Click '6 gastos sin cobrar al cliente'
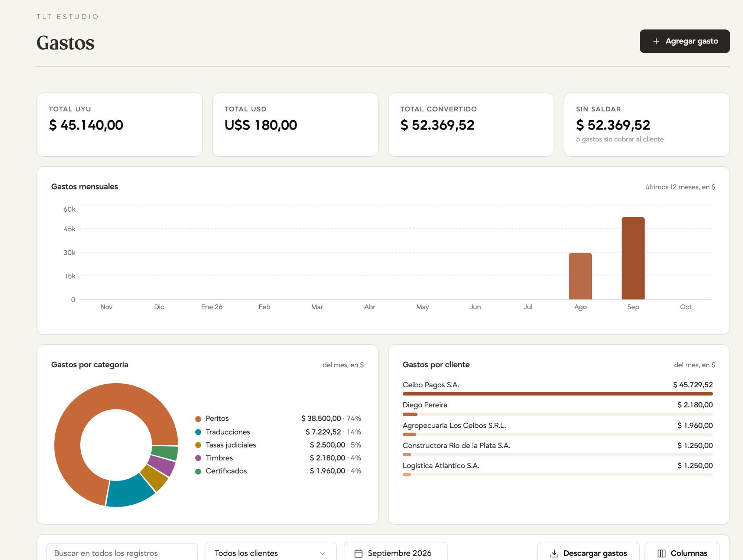743x560 pixels. 620,139
